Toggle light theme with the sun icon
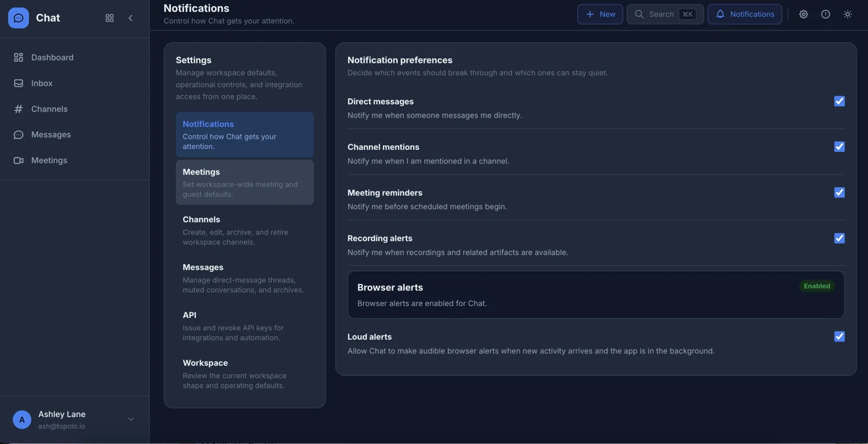 coord(847,14)
